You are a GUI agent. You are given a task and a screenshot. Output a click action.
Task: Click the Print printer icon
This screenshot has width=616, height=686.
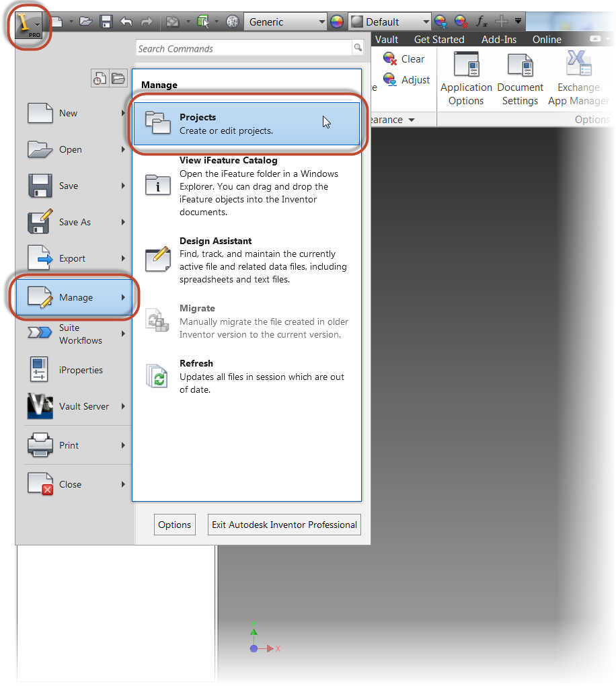(x=40, y=445)
